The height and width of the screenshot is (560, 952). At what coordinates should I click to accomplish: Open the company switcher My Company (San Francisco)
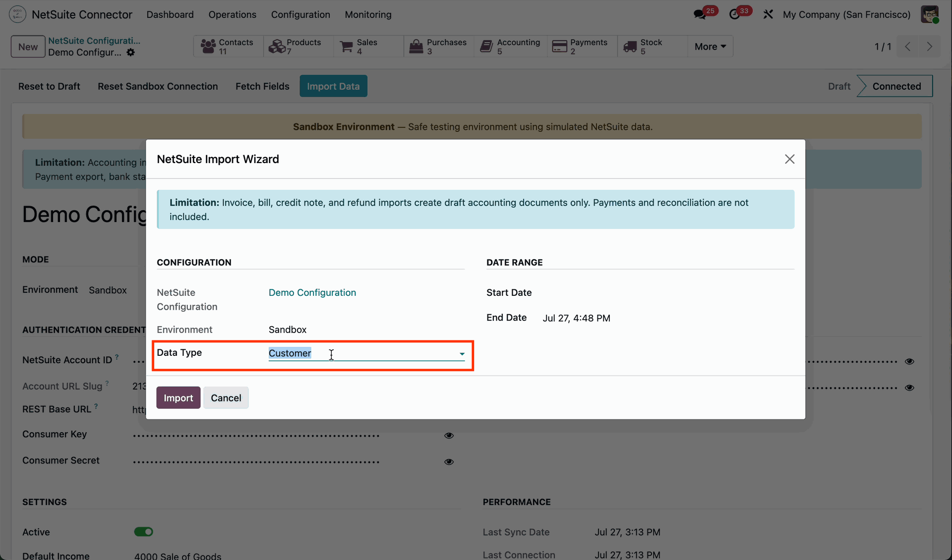coord(846,14)
